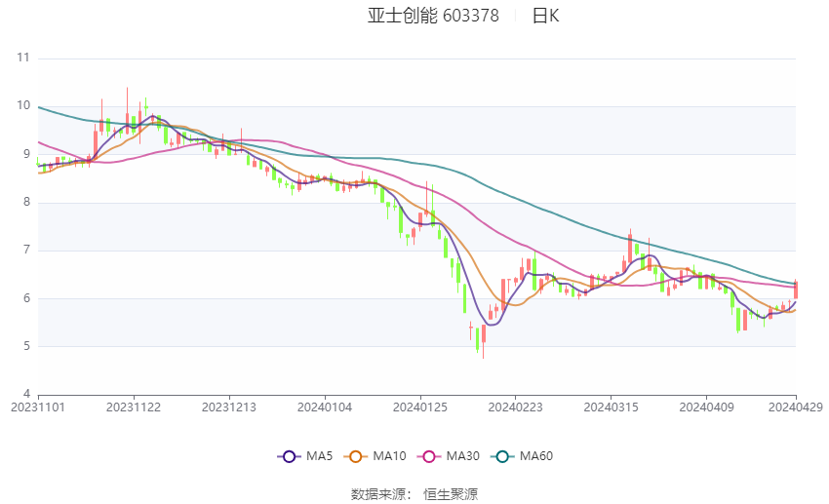Screen dimensions: 829x504
Task: Click the 20240223 date axis label
Action: pos(516,407)
